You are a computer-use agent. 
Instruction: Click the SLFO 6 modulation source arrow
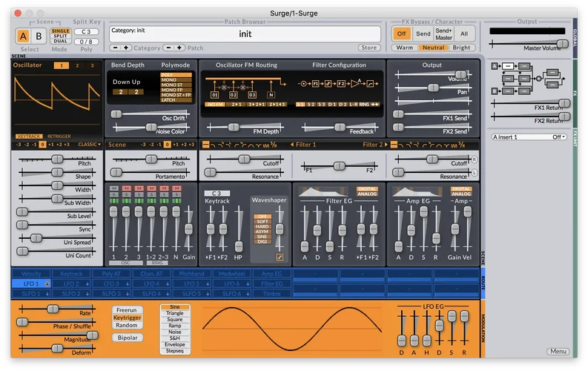pyautogui.click(x=248, y=294)
